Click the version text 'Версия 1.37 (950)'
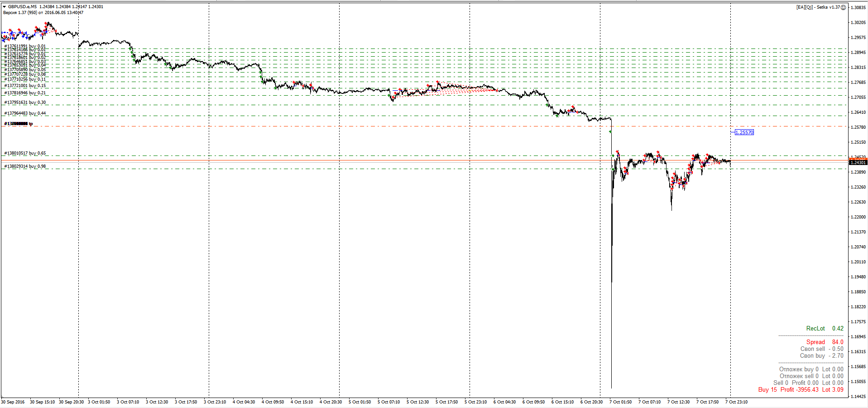The image size is (868, 408). point(20,13)
